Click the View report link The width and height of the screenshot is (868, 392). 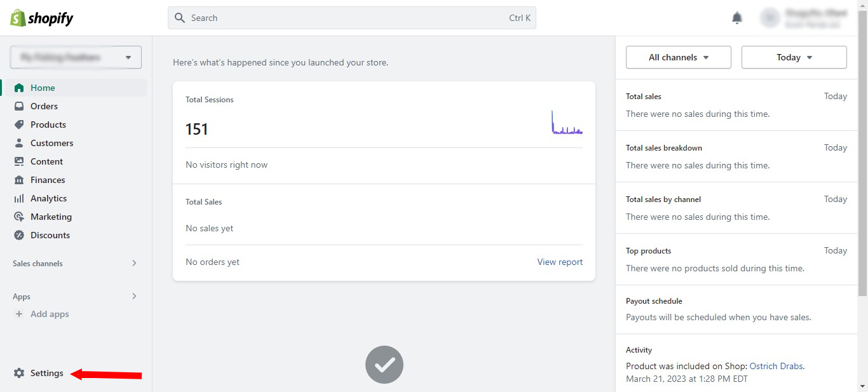560,262
